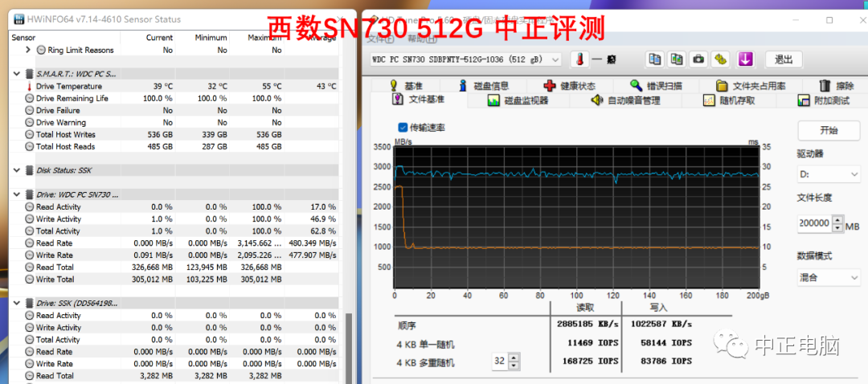The image size is (868, 384).
Task: Select the 文件基准 file benchmark tab
Action: [x=418, y=100]
